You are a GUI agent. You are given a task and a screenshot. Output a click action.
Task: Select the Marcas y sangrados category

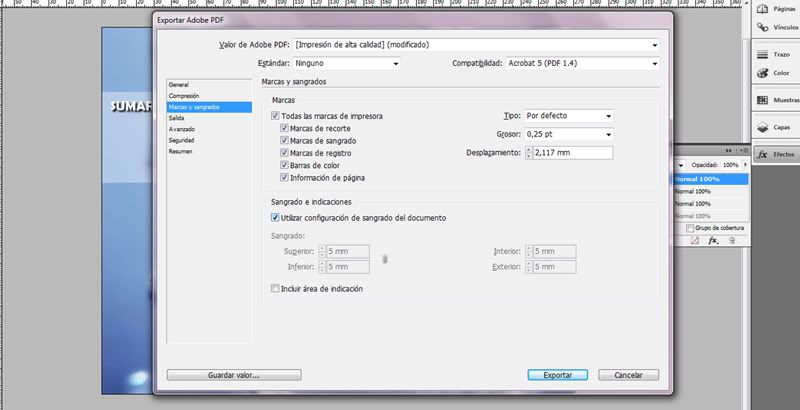209,107
